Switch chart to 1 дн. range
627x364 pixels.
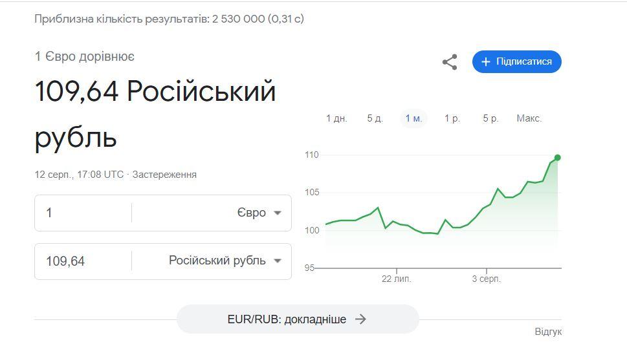[x=336, y=118]
